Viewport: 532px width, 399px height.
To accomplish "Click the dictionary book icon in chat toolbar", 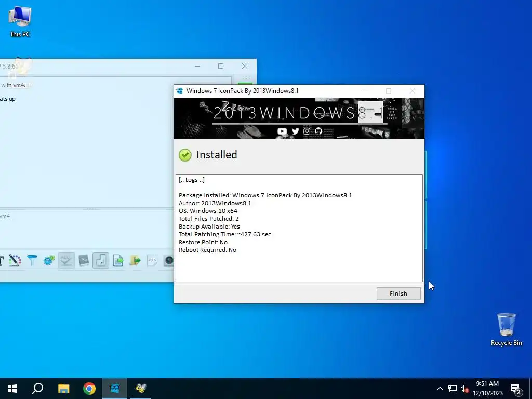I will click(x=84, y=261).
